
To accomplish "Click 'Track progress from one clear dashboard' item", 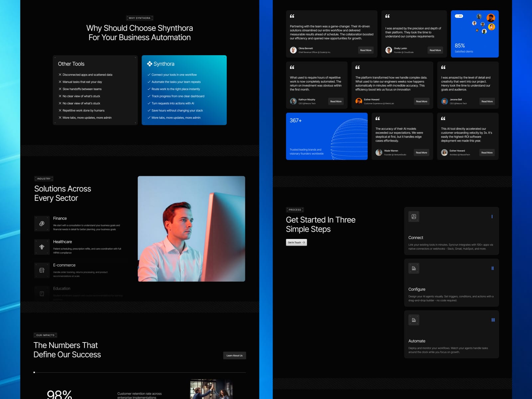I will click(x=176, y=96).
